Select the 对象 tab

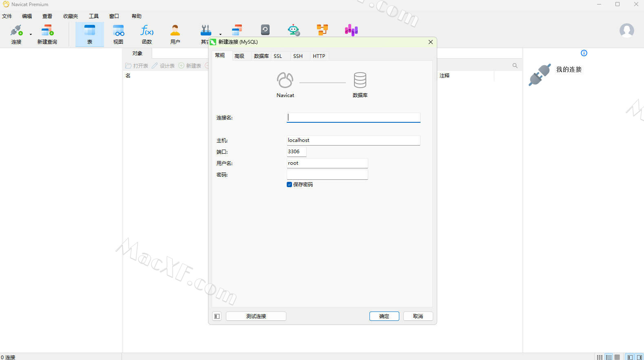137,53
